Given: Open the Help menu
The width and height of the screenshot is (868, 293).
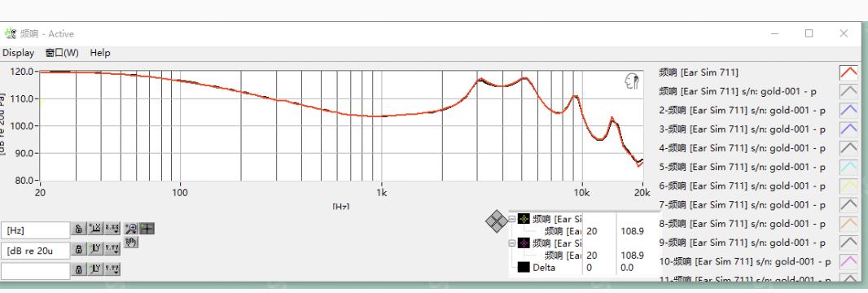Looking at the screenshot, I should pyautogui.click(x=100, y=53).
